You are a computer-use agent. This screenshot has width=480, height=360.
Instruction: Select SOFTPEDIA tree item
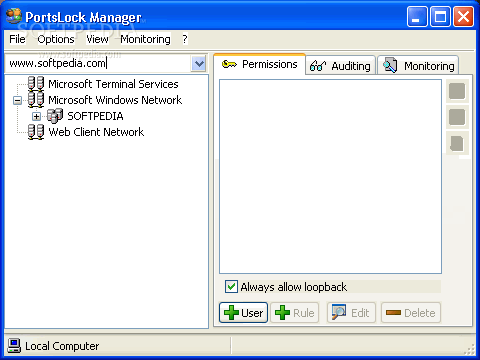pos(95,116)
